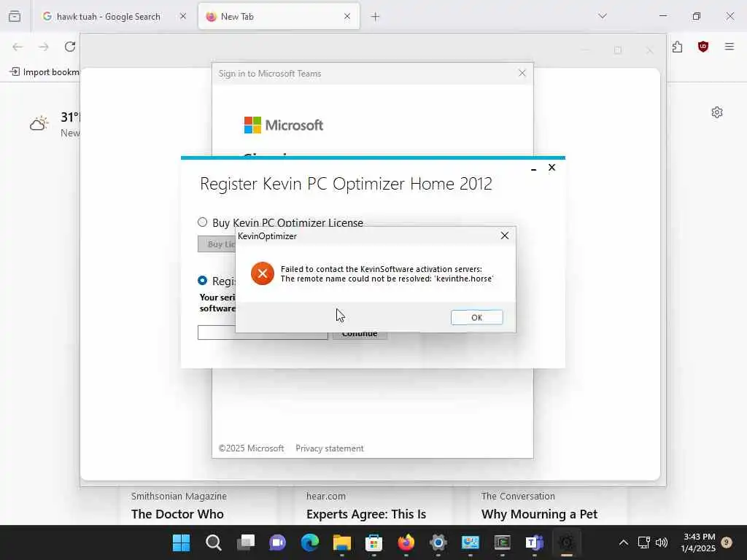Show hidden system tray icons
The height and width of the screenshot is (560, 747).
(x=623, y=542)
